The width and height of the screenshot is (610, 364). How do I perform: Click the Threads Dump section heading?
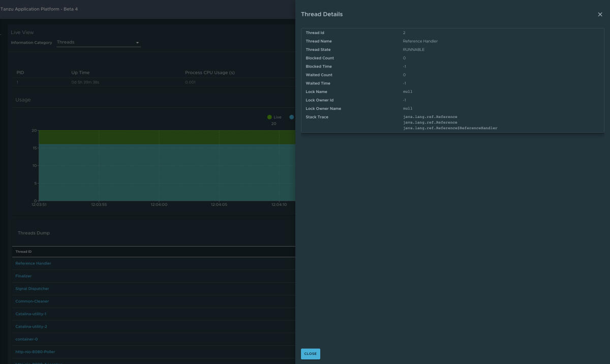(x=34, y=233)
